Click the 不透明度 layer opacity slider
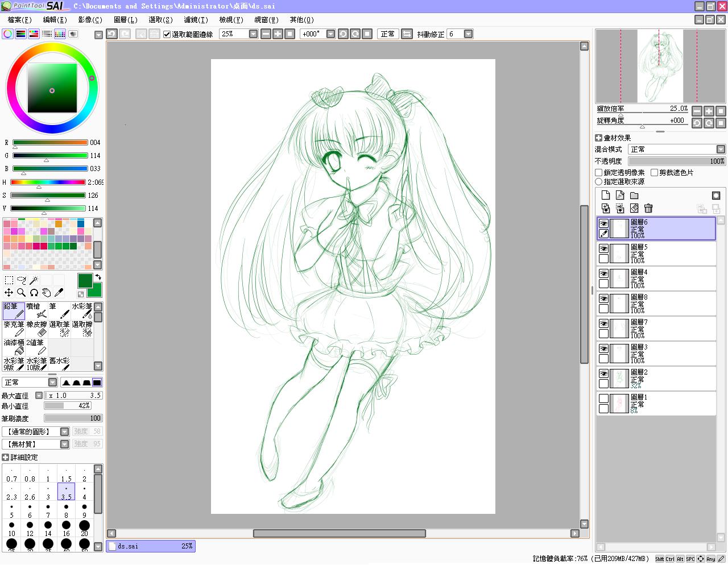This screenshot has height=565, width=728. coord(677,161)
